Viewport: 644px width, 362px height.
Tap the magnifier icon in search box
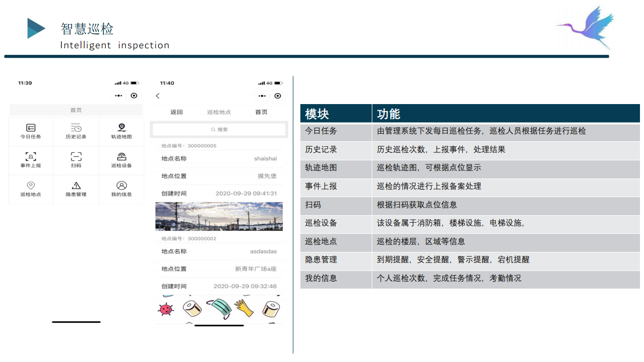pos(213,130)
